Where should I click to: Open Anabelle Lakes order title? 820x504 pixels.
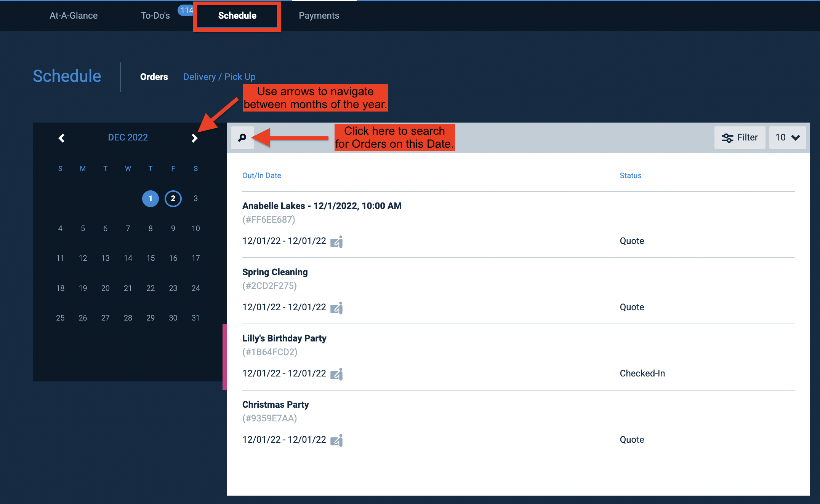322,206
